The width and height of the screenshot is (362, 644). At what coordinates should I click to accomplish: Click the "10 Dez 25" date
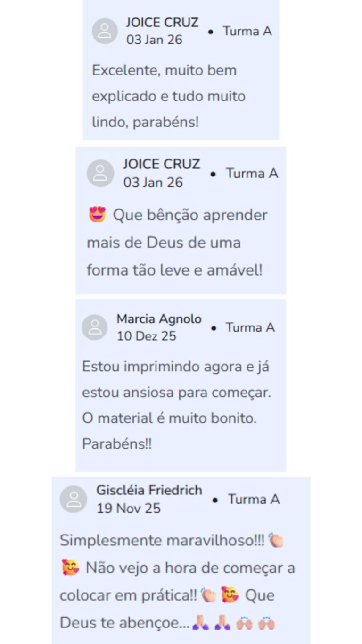coord(146,336)
